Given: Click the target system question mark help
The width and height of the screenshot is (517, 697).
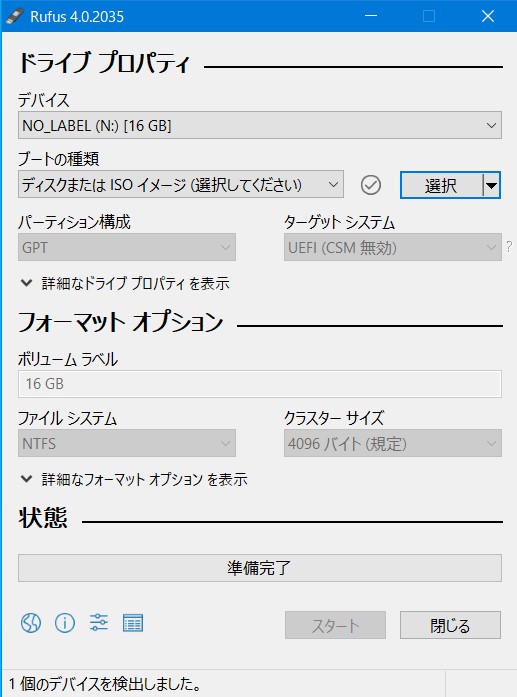Looking at the screenshot, I should [x=509, y=247].
